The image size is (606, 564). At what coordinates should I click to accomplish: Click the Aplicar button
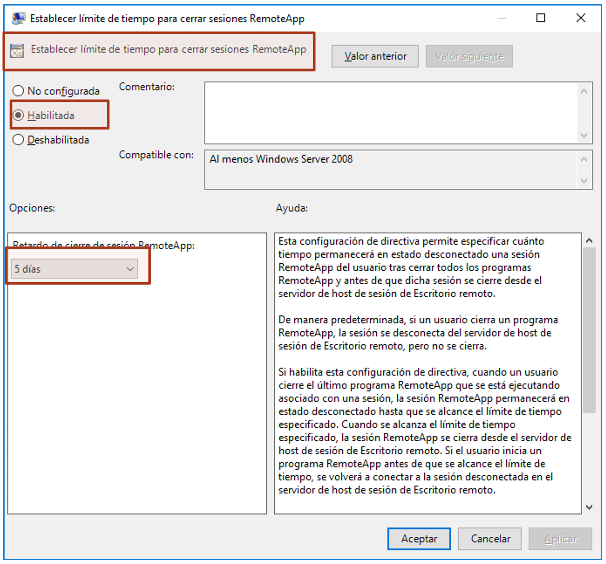click(x=560, y=538)
